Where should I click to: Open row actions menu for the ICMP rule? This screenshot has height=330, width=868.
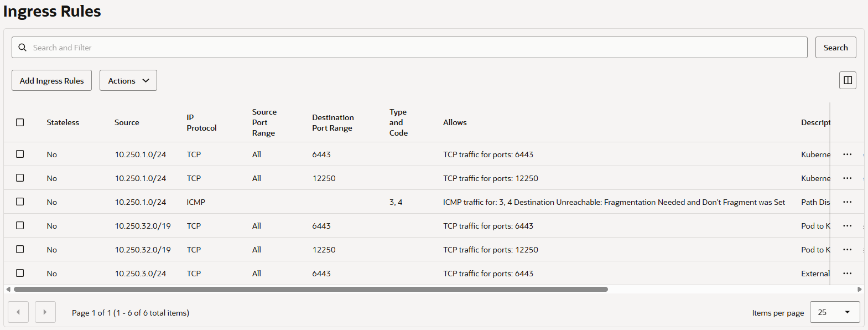[847, 202]
